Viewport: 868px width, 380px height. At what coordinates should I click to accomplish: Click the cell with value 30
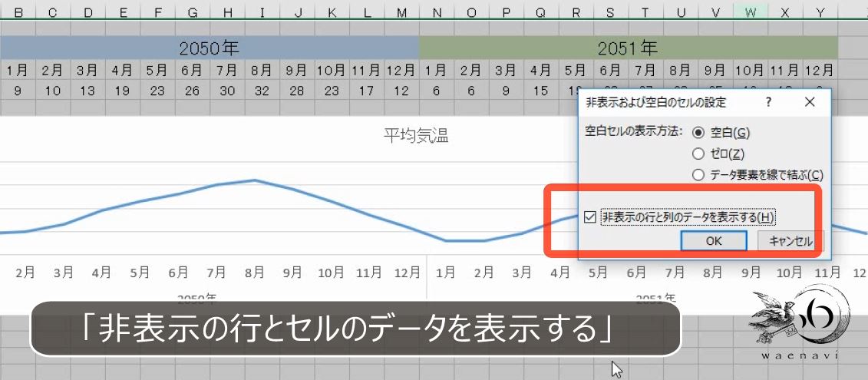point(227,91)
